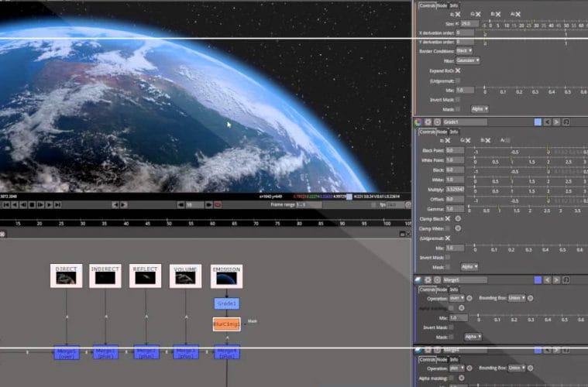Click the red loop mode icon in player
This screenshot has height=387, width=588.
click(217, 204)
